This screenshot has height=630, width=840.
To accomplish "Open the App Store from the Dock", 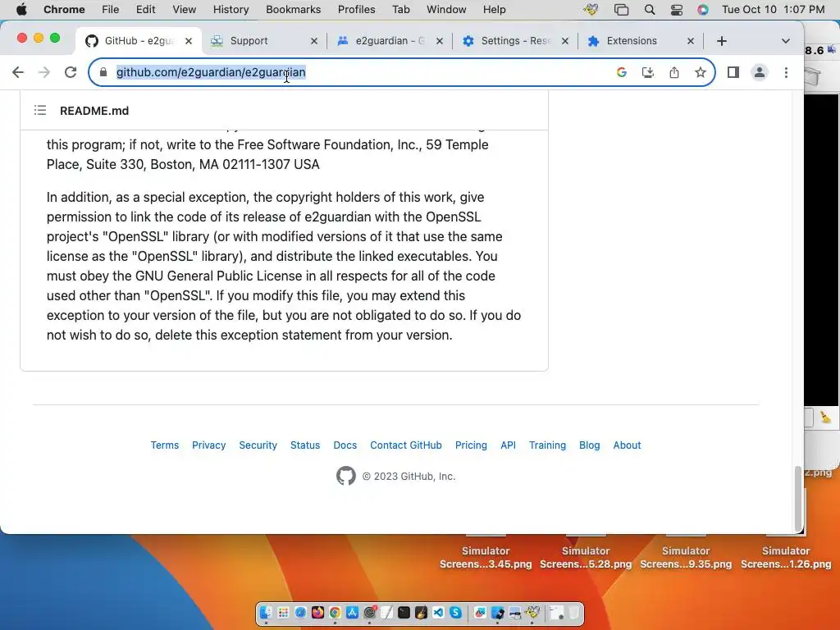I will coord(352,612).
